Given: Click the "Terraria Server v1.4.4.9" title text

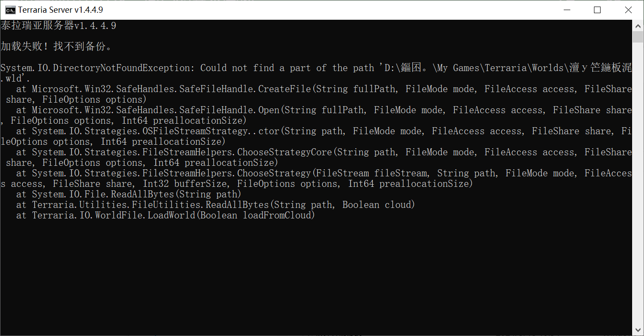Looking at the screenshot, I should click(61, 10).
